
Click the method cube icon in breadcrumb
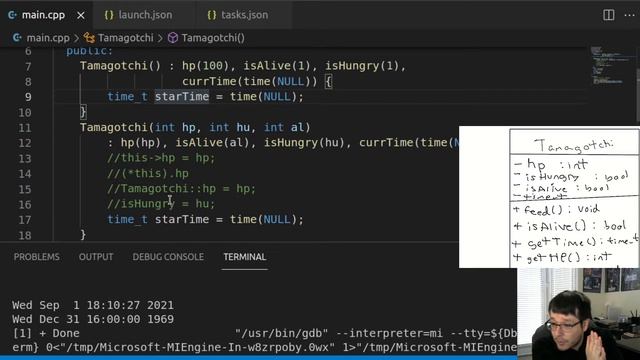click(x=173, y=38)
